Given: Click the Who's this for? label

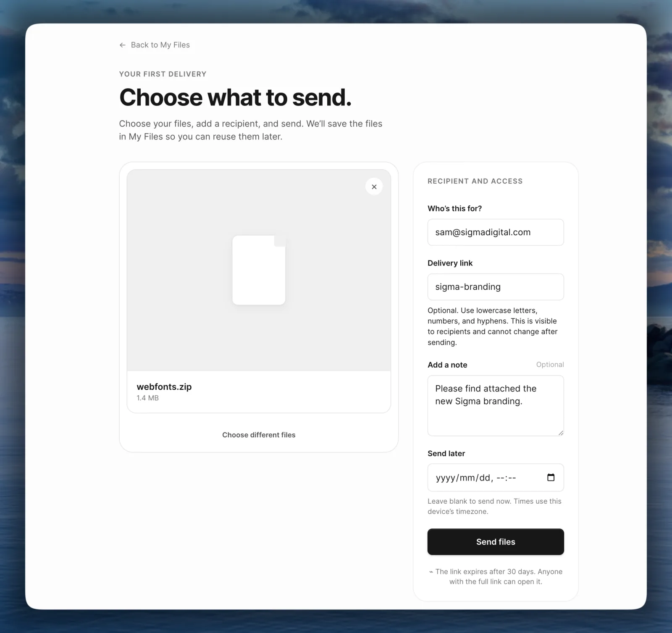Looking at the screenshot, I should tap(454, 208).
